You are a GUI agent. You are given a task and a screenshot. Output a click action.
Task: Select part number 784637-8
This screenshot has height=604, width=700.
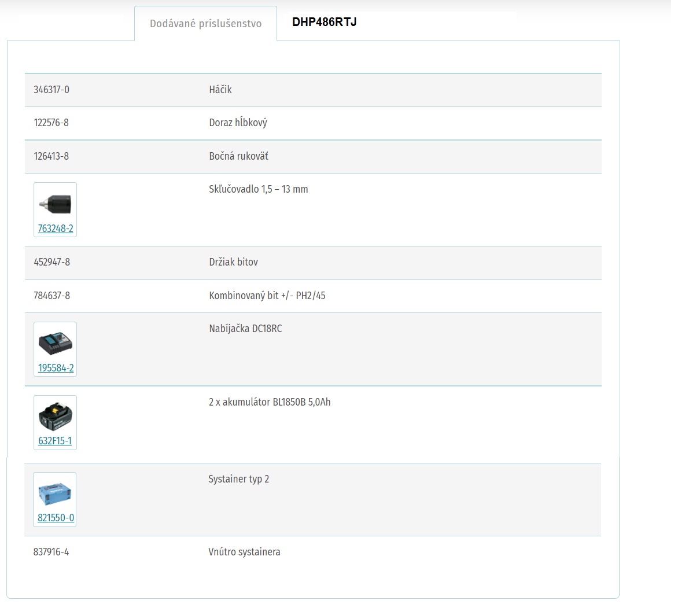pos(52,296)
